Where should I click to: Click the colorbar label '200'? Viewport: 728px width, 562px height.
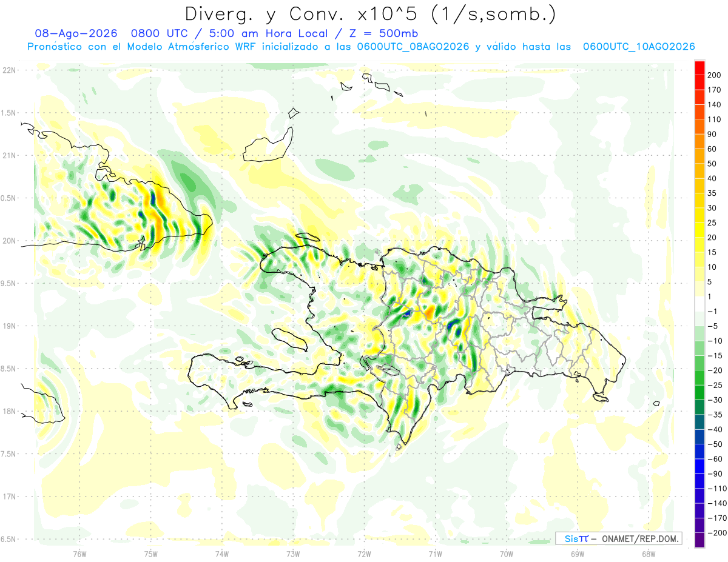pyautogui.click(x=715, y=75)
